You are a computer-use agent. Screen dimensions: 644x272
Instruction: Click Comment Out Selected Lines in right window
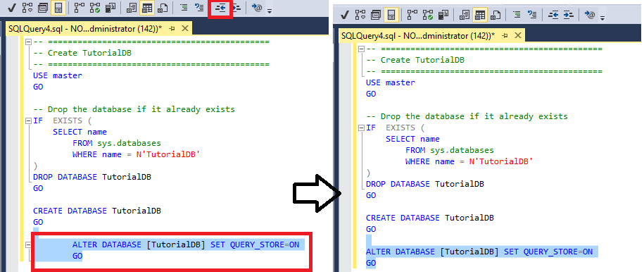pyautogui.click(x=517, y=16)
